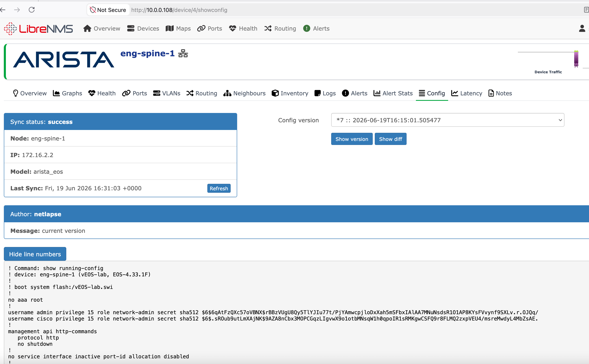Open the Alert Stats tab
The height and width of the screenshot is (364, 589).
(x=393, y=93)
